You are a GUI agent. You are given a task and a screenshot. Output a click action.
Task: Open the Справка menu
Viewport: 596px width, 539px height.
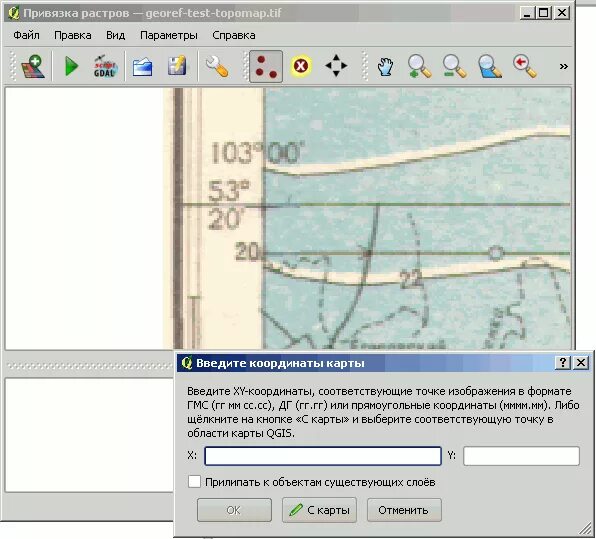(x=234, y=35)
